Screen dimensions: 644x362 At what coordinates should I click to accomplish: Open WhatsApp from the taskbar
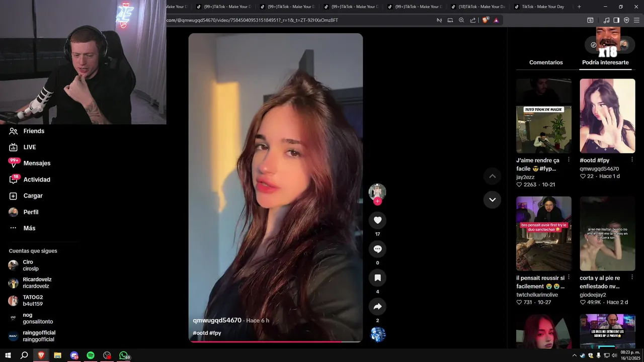(x=124, y=355)
